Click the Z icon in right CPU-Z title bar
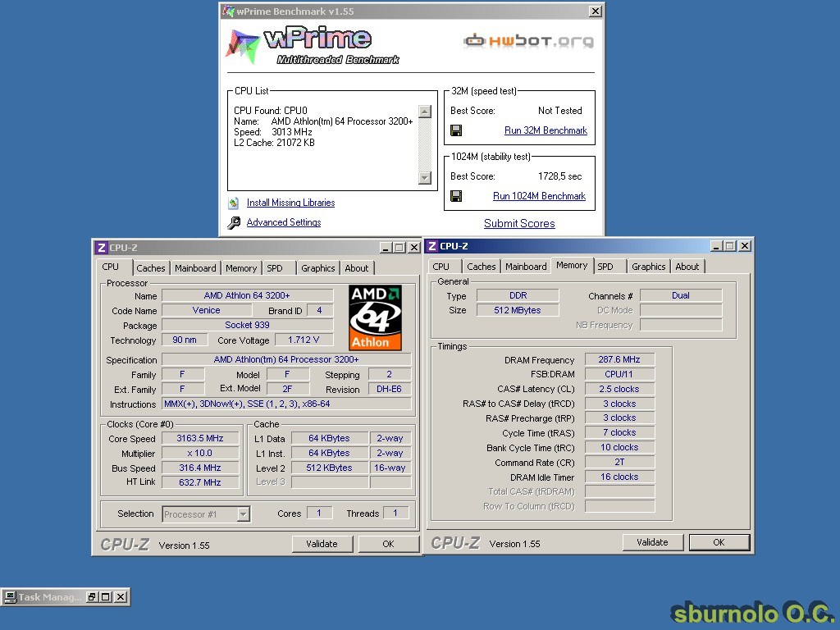Image resolution: width=840 pixels, height=630 pixels. click(431, 246)
